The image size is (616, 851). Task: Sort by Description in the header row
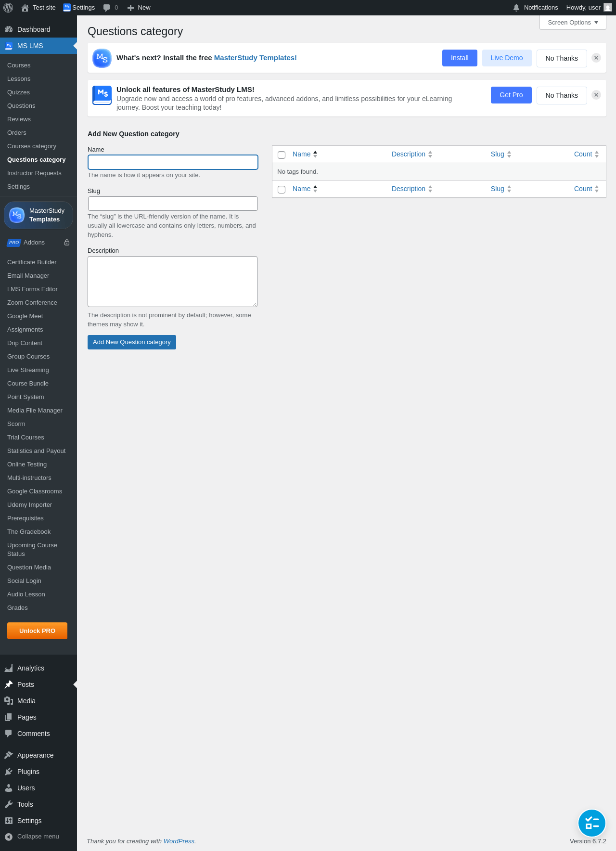click(x=412, y=154)
